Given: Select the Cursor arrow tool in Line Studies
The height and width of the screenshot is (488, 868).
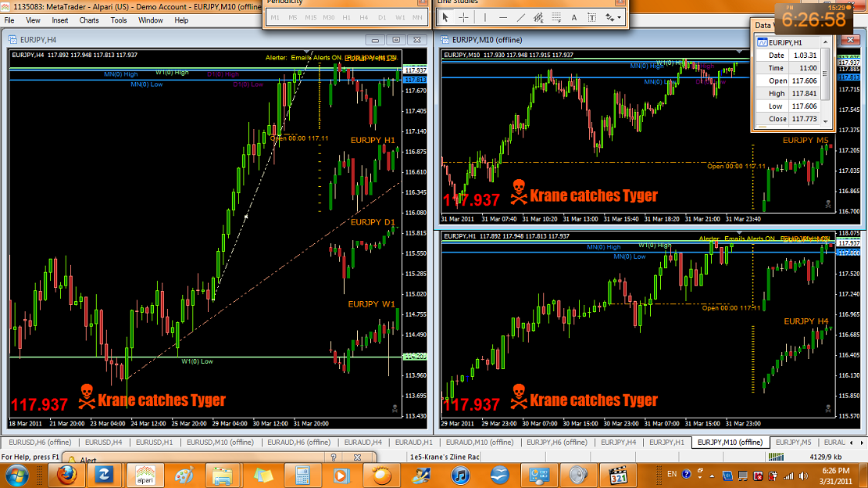Looking at the screenshot, I should [445, 18].
